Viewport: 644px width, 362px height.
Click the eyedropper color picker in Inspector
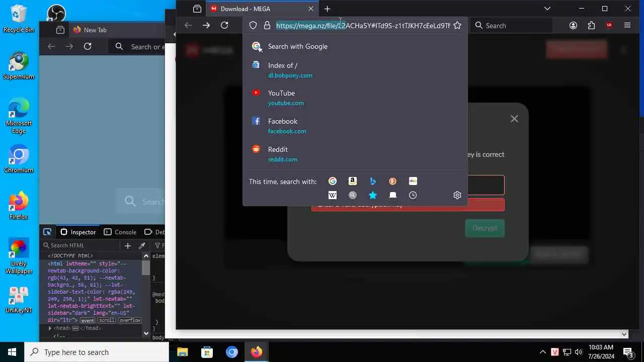click(x=142, y=245)
